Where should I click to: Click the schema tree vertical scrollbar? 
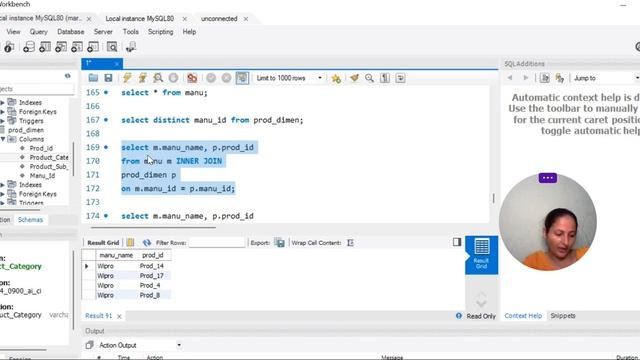[73, 159]
